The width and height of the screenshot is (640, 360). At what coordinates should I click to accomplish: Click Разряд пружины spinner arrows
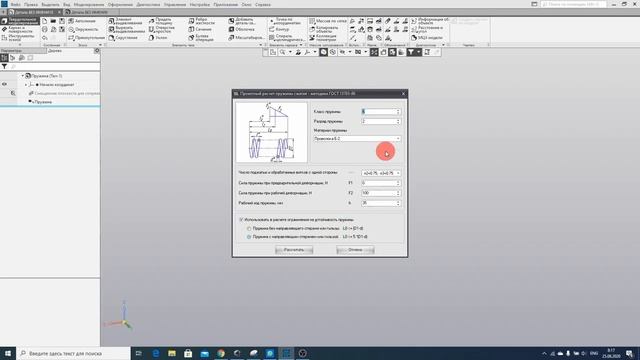tap(398, 121)
